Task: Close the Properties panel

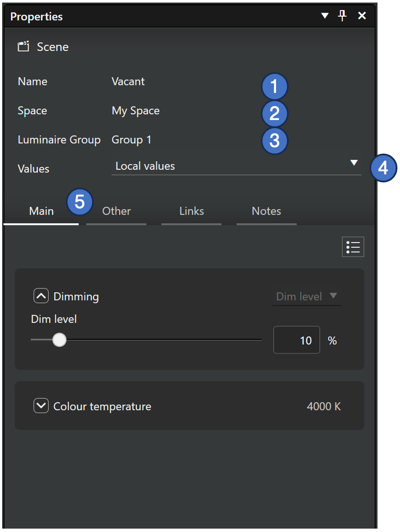Action: click(362, 16)
